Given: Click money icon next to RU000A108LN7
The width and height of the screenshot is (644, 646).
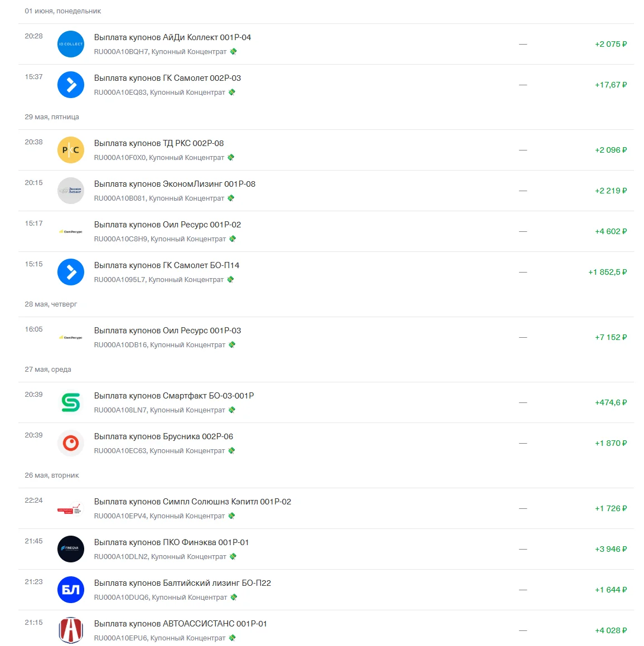Looking at the screenshot, I should pyautogui.click(x=232, y=410).
